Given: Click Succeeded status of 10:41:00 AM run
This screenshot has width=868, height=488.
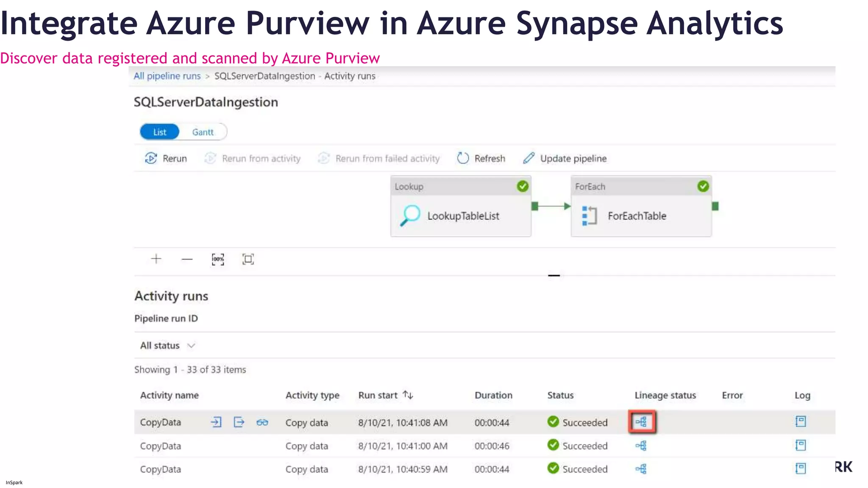Looking at the screenshot, I should [577, 446].
